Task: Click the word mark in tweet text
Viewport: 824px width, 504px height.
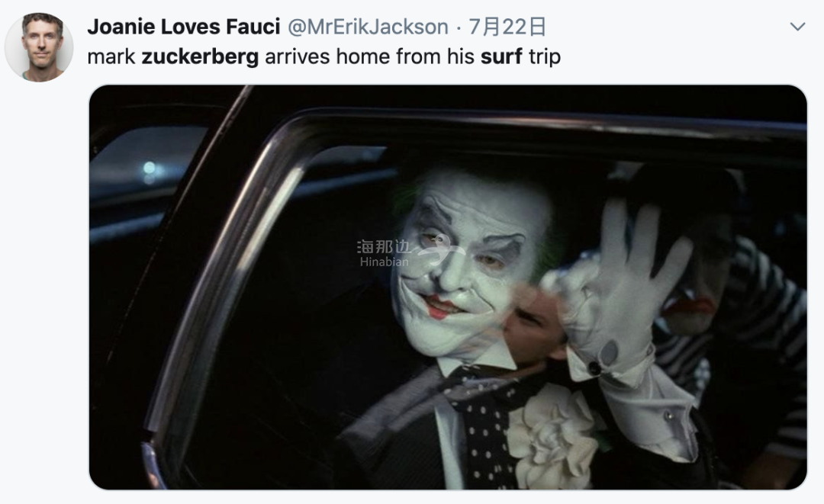Action: click(111, 56)
